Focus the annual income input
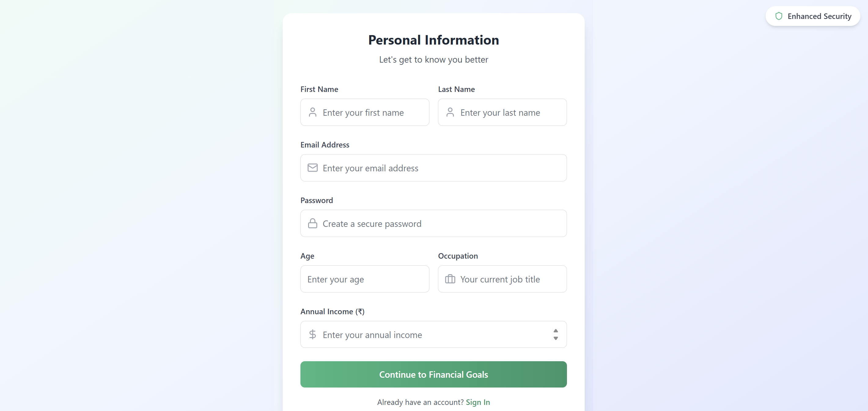The width and height of the screenshot is (868, 411). click(x=431, y=335)
